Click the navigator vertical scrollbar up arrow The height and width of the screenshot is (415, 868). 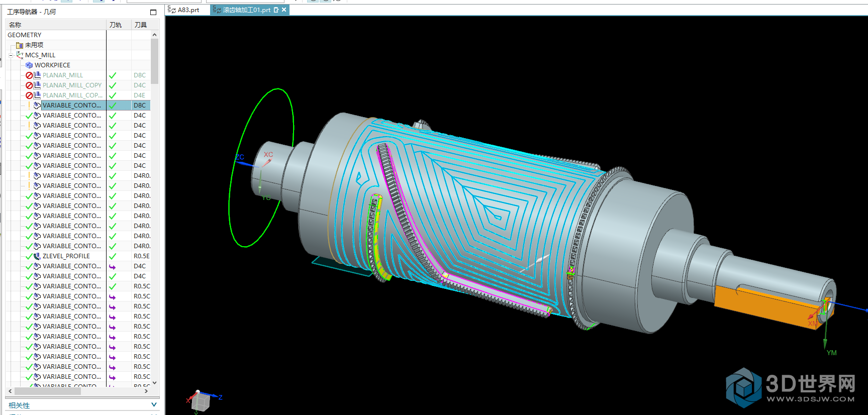[x=155, y=35]
